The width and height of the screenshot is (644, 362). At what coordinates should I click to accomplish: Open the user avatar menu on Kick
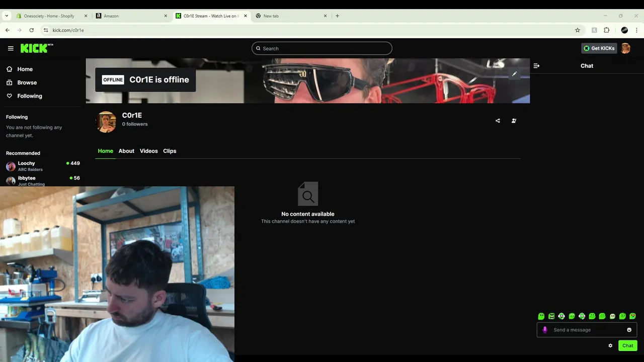(625, 48)
